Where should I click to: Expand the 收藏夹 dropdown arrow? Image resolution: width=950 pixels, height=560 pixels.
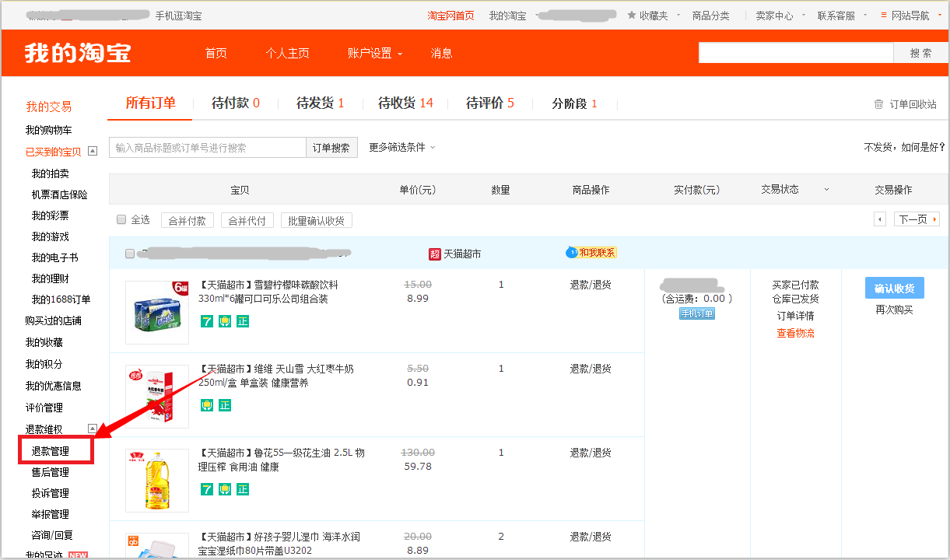tap(678, 16)
